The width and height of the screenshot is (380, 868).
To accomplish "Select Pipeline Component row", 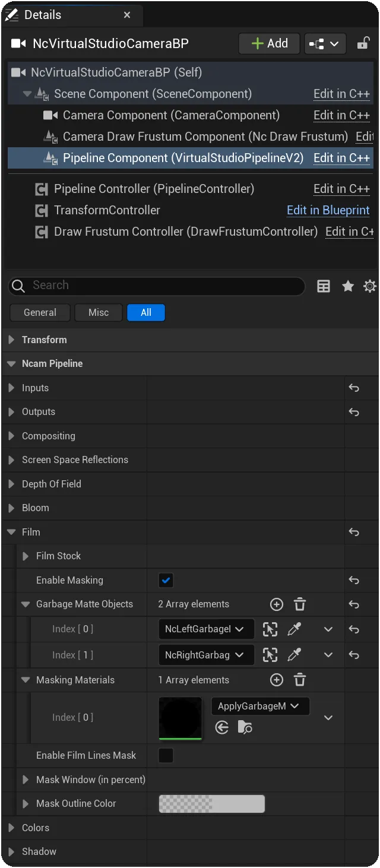I will (x=191, y=158).
